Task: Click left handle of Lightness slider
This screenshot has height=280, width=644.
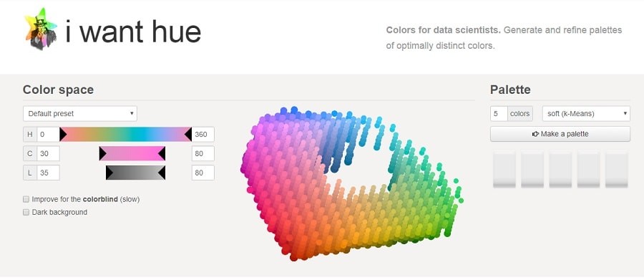Action: [x=109, y=173]
